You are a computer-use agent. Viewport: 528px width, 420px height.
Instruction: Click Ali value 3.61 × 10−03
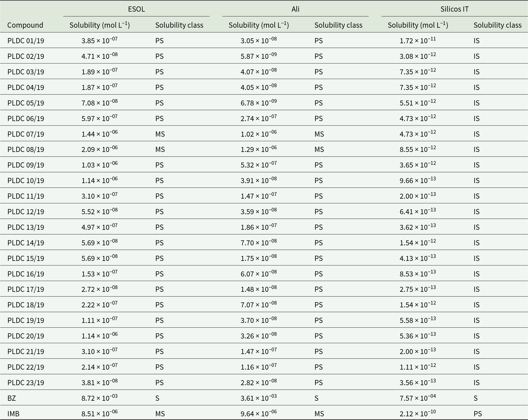coord(259,398)
